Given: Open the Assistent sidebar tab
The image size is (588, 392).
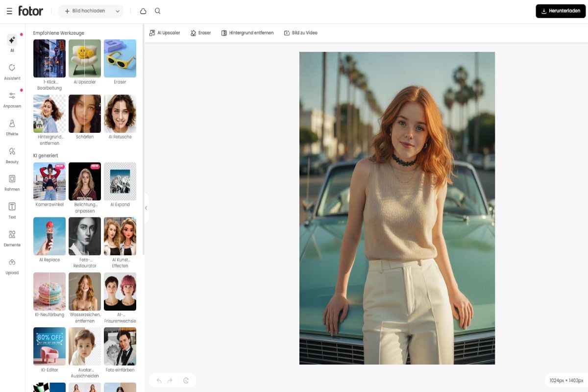Looking at the screenshot, I should pyautogui.click(x=12, y=72).
